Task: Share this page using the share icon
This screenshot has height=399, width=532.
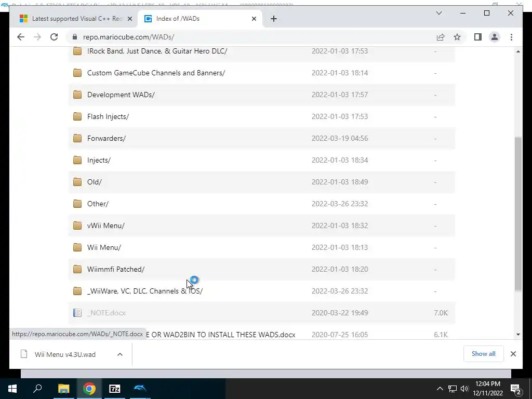Action: click(x=441, y=37)
